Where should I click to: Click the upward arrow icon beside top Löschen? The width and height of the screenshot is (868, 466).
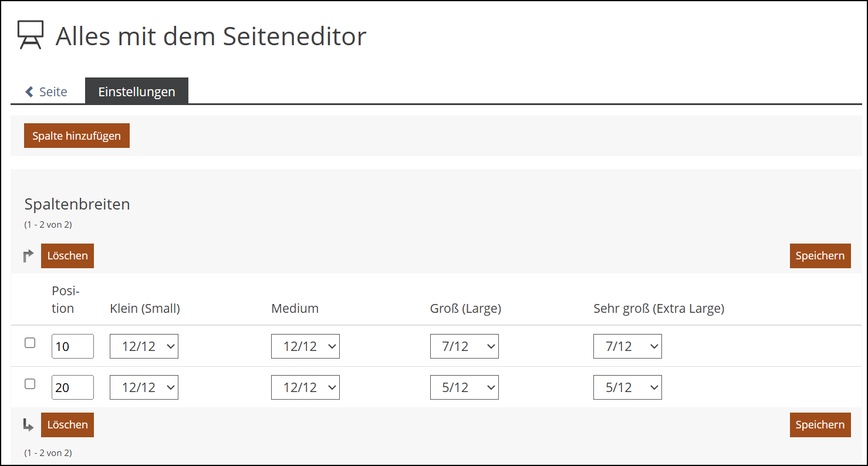pos(28,256)
